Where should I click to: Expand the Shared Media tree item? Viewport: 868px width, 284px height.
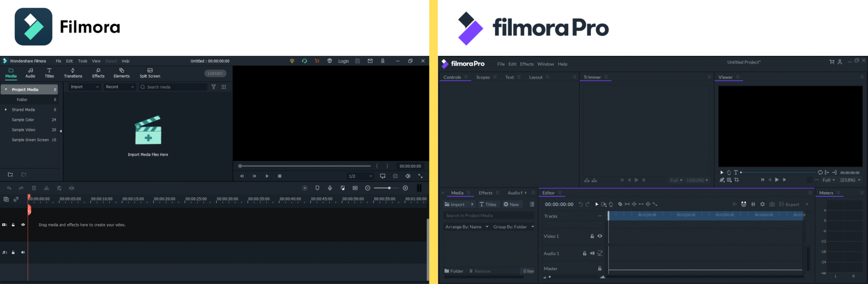[x=6, y=110]
